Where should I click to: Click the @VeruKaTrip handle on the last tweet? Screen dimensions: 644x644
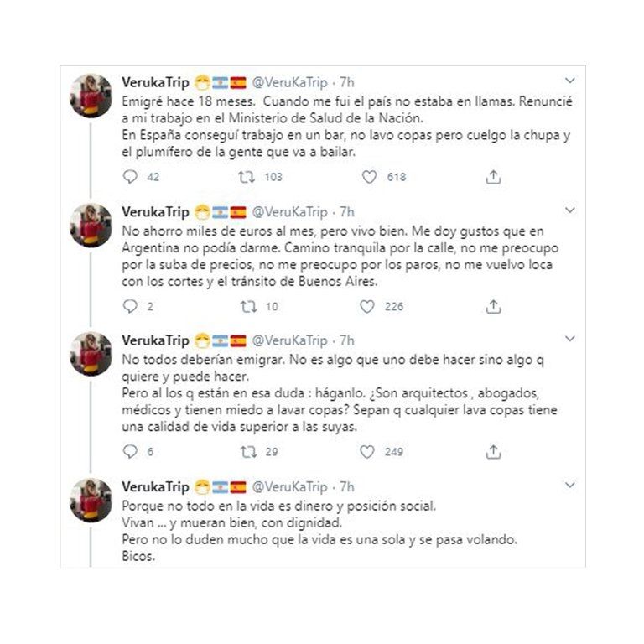pyautogui.click(x=289, y=486)
